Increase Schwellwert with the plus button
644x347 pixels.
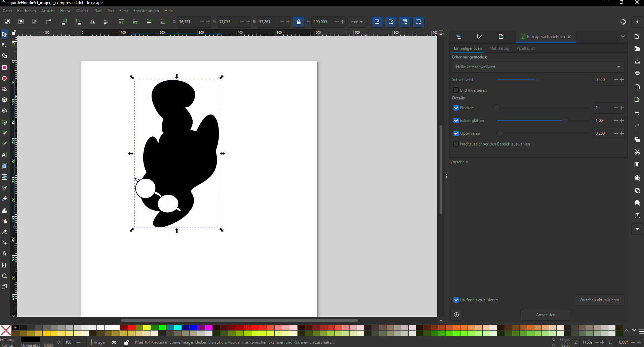pos(622,80)
